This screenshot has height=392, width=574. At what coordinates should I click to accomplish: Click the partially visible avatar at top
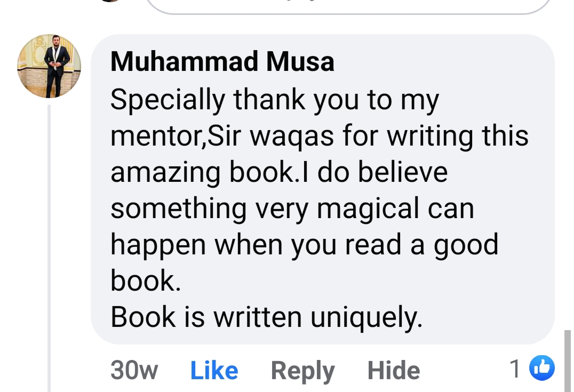111,1
